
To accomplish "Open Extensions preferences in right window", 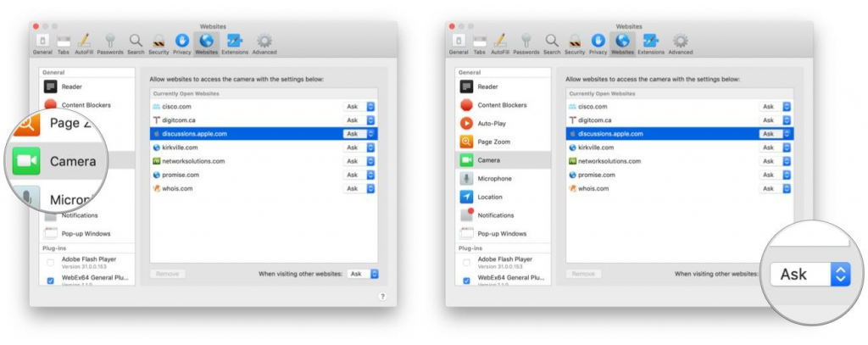I will pos(650,44).
